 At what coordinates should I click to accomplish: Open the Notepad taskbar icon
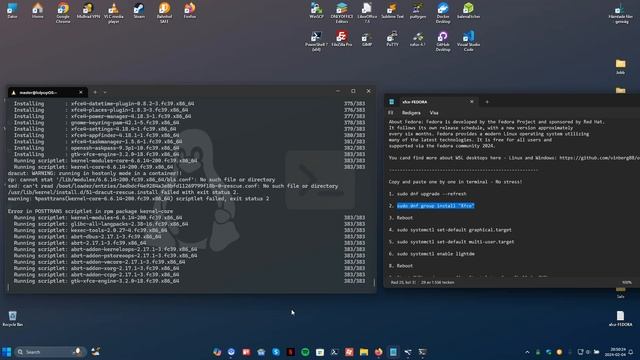coord(393,352)
